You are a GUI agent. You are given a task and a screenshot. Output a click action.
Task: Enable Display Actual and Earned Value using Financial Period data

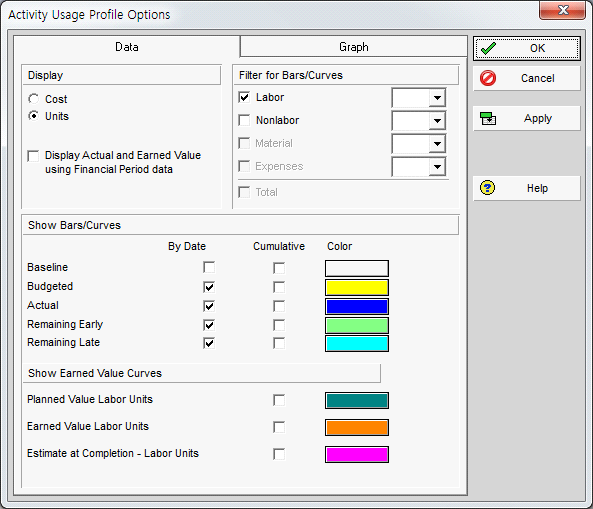coord(33,156)
